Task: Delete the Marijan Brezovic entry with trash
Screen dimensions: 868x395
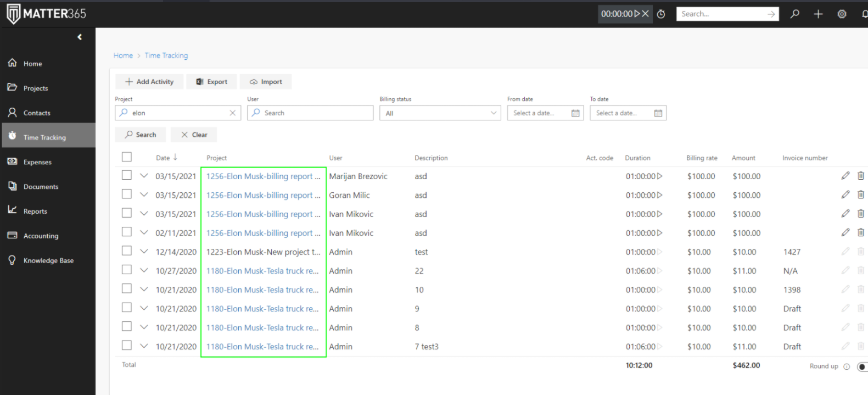Action: (861, 176)
